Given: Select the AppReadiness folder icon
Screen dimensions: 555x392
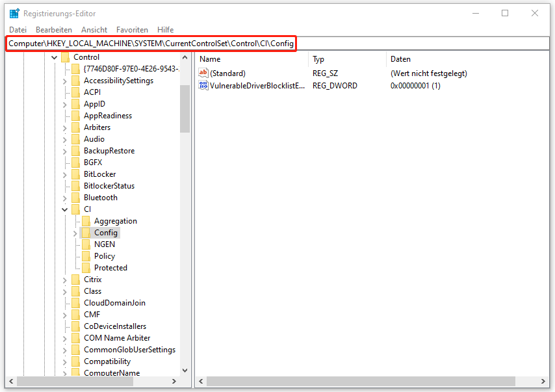Looking at the screenshot, I should (x=75, y=116).
